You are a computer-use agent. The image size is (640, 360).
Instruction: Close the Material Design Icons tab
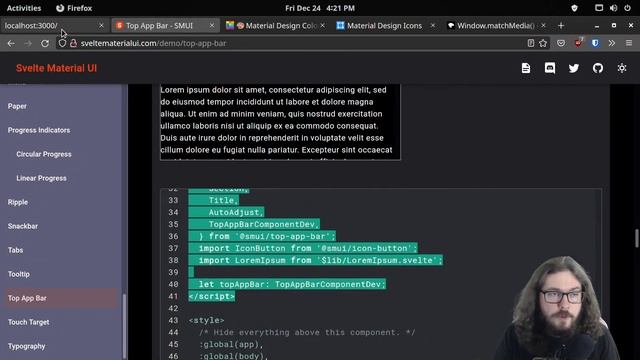433,25
